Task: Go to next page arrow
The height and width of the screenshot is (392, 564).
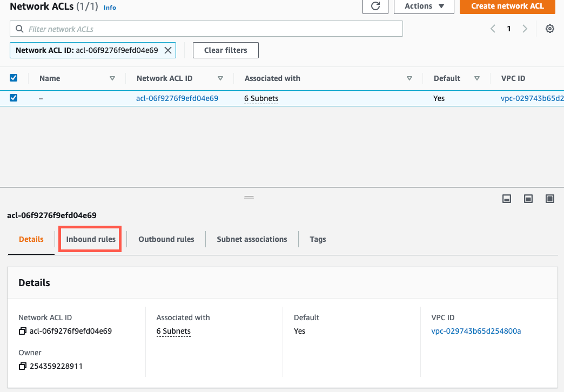Action: coord(525,29)
